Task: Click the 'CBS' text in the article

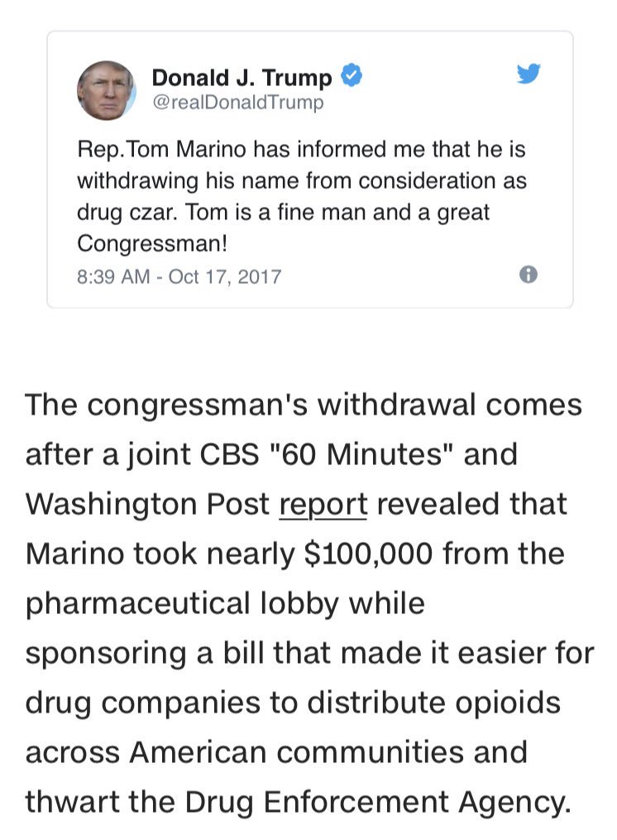Action: 229,454
